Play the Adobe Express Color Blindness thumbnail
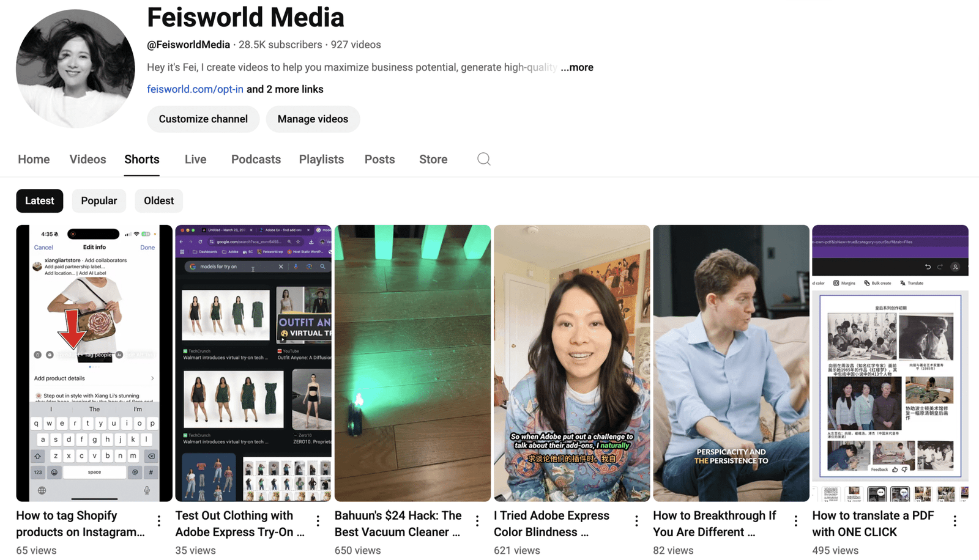Viewport: 979px width, 560px height. tap(571, 363)
